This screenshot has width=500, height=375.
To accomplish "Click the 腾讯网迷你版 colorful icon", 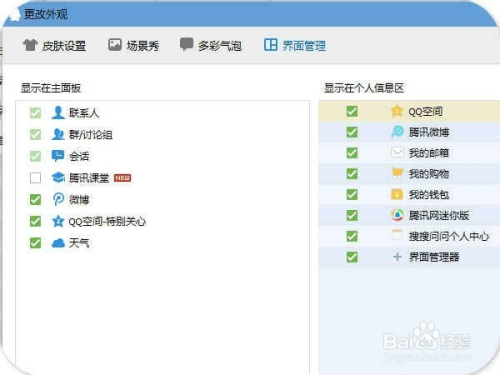I will [x=397, y=215].
